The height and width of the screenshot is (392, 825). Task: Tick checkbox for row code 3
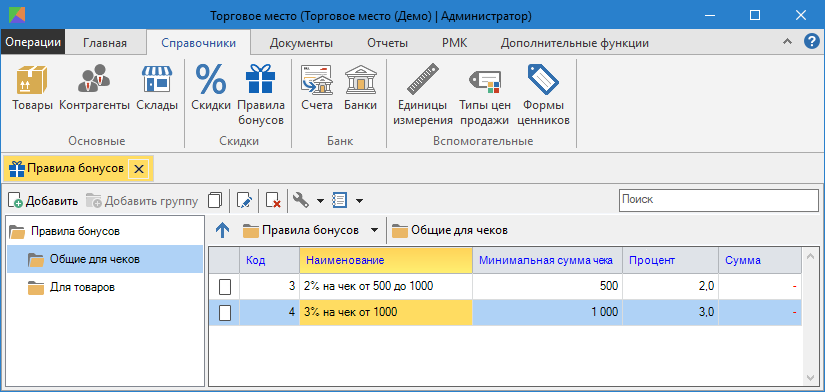[225, 287]
